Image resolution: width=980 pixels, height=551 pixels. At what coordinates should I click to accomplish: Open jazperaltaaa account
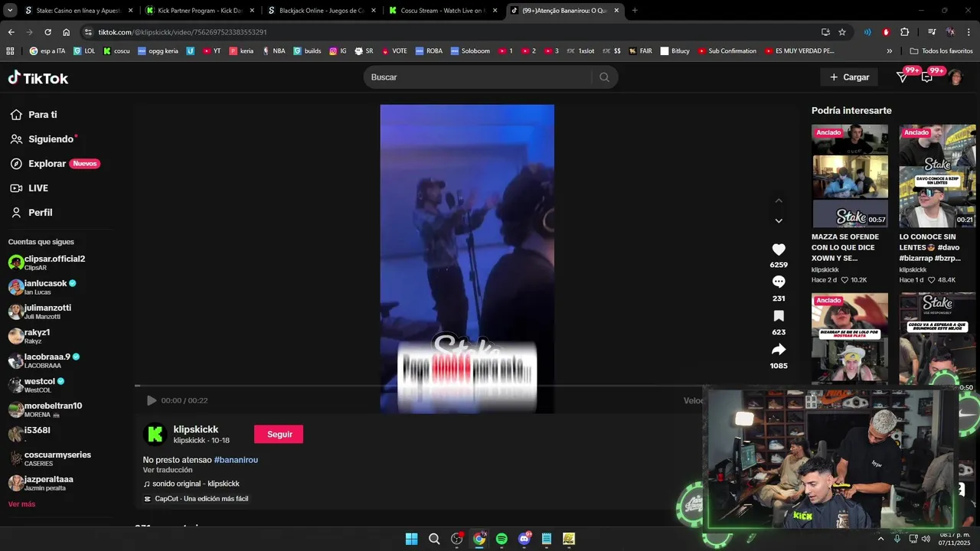pos(41,483)
